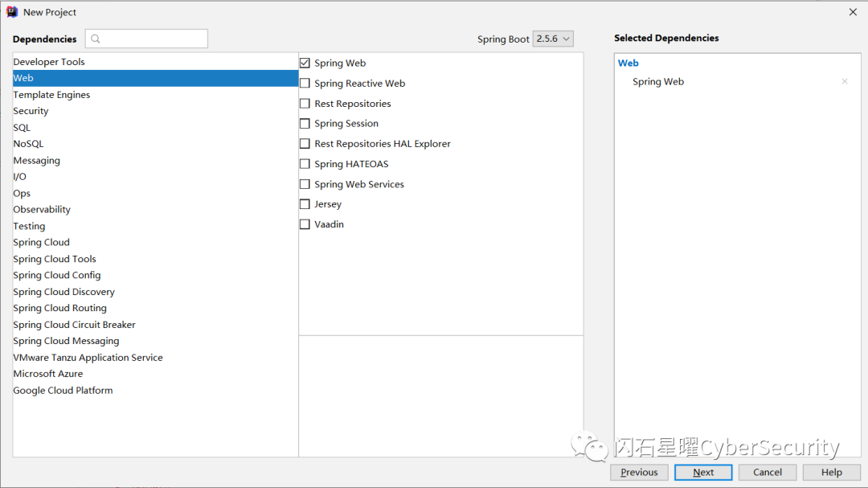The image size is (868, 488).
Task: Open the Spring Boot version dropdown
Action: coord(552,39)
